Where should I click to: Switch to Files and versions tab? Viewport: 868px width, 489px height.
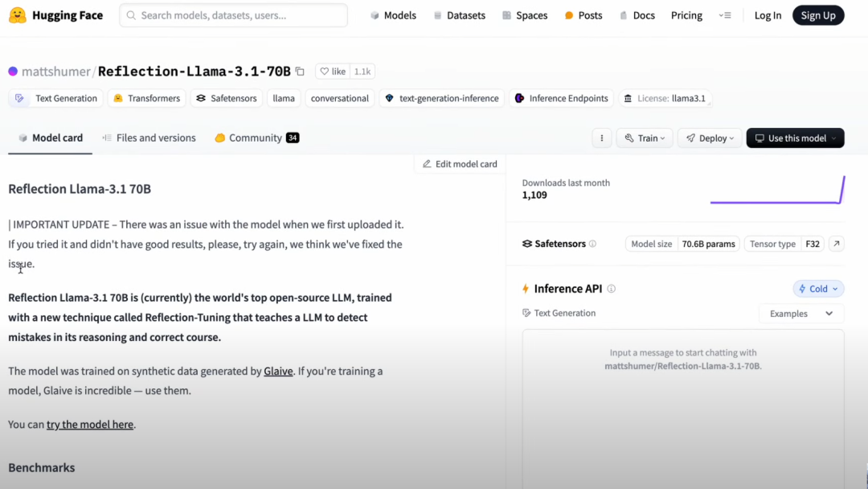[149, 138]
